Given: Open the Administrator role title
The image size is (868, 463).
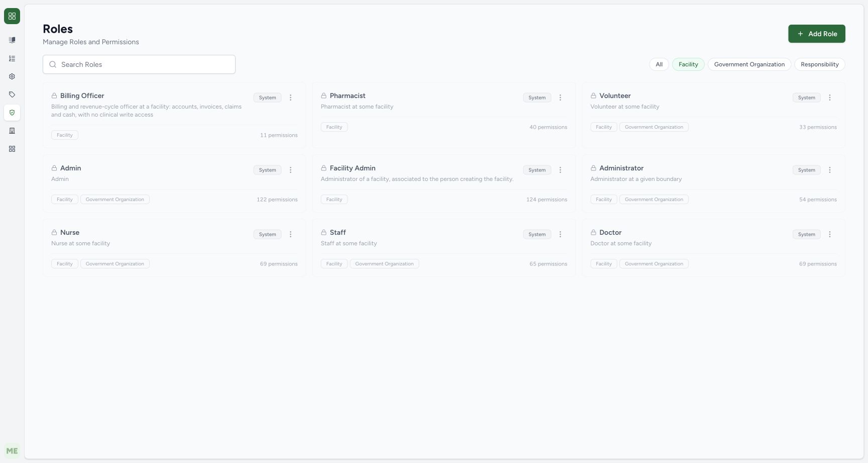Looking at the screenshot, I should coord(621,168).
